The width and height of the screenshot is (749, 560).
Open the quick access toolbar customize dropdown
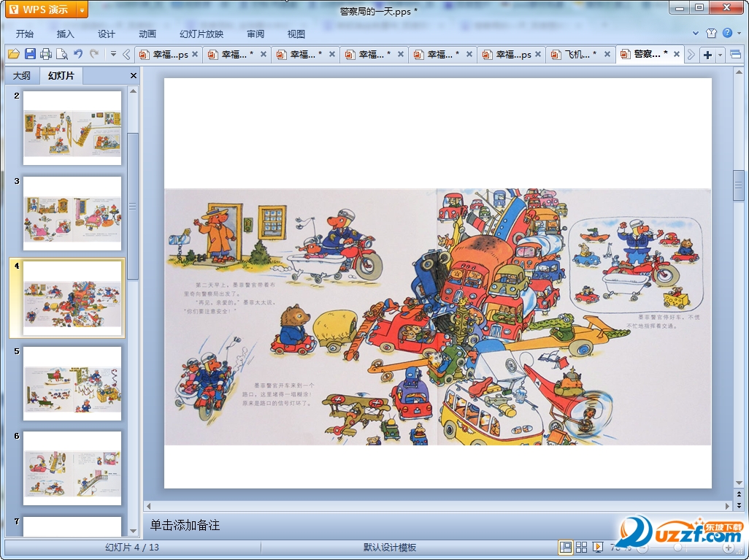tap(113, 54)
